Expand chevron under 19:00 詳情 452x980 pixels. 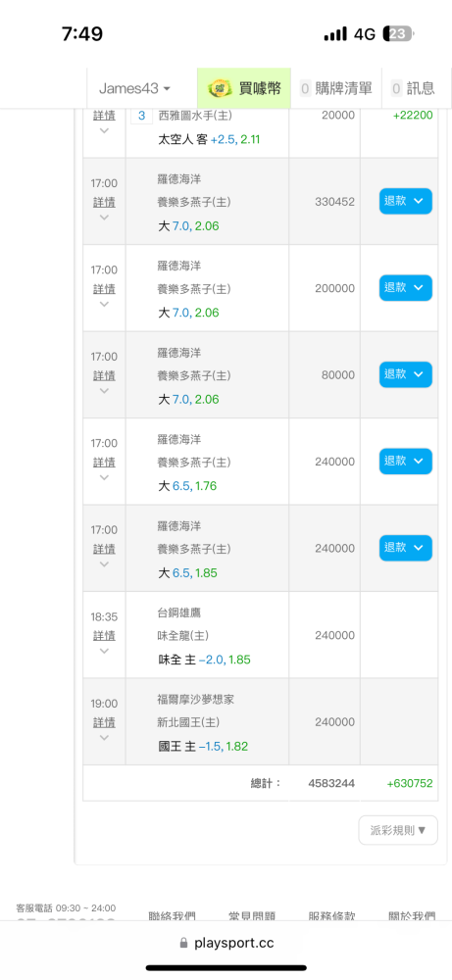coord(104,738)
